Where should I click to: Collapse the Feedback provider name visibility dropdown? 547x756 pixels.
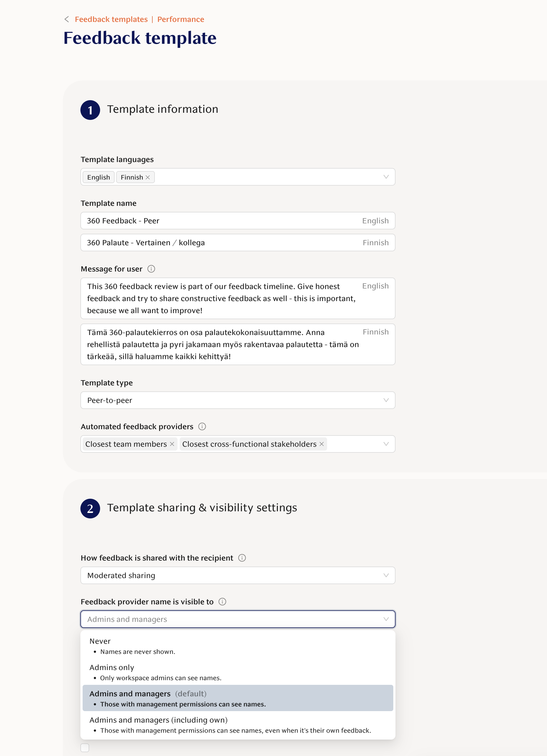click(386, 619)
